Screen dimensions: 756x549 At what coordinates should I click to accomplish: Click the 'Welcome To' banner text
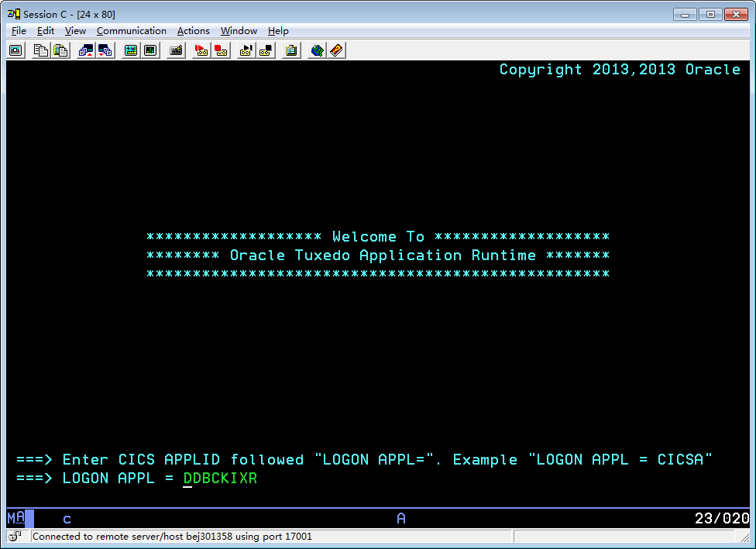pos(379,236)
